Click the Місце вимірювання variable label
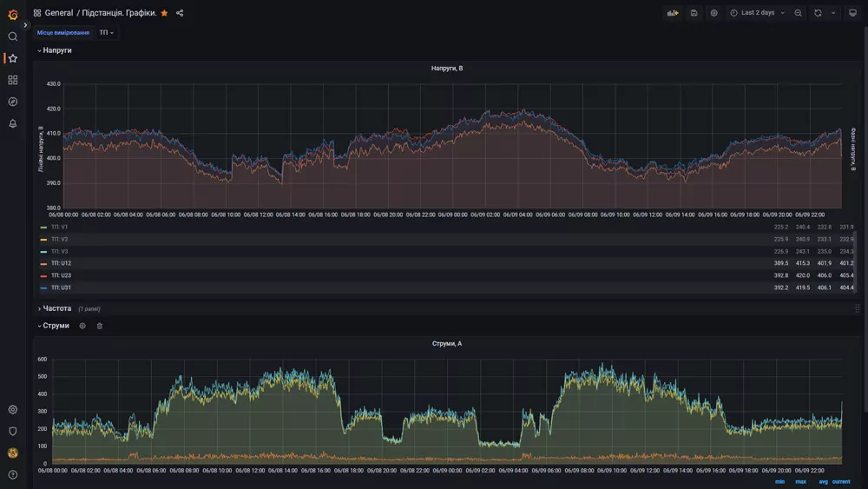 click(63, 33)
